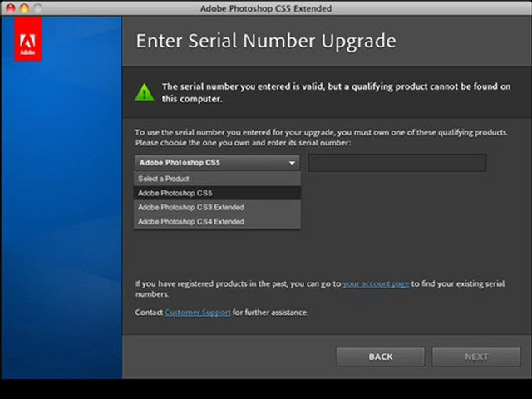Screen dimensions: 532x399
Task: Select Adobe Photoshop CS5 list entry
Action: point(217,193)
